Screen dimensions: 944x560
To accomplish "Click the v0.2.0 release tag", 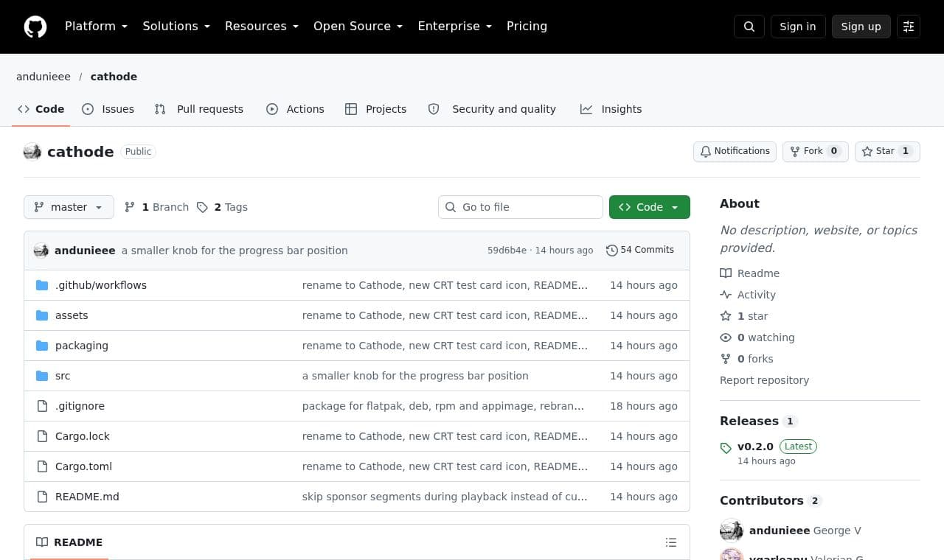I will click(x=755, y=447).
